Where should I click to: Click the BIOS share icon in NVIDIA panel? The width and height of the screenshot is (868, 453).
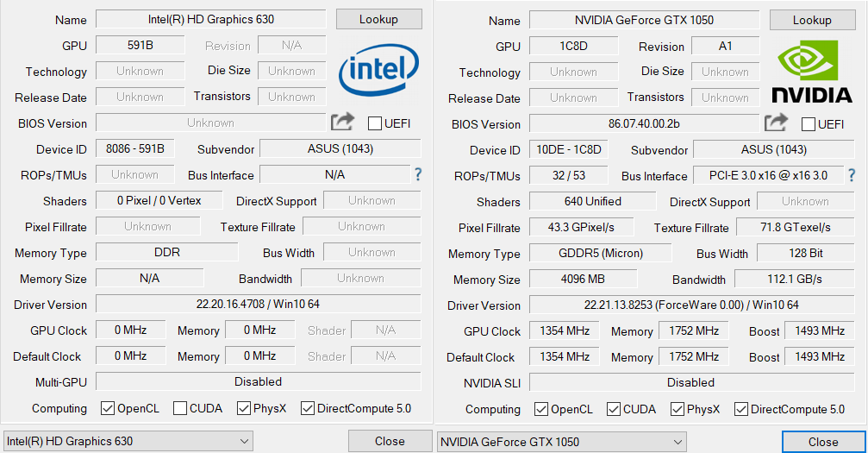point(776,123)
